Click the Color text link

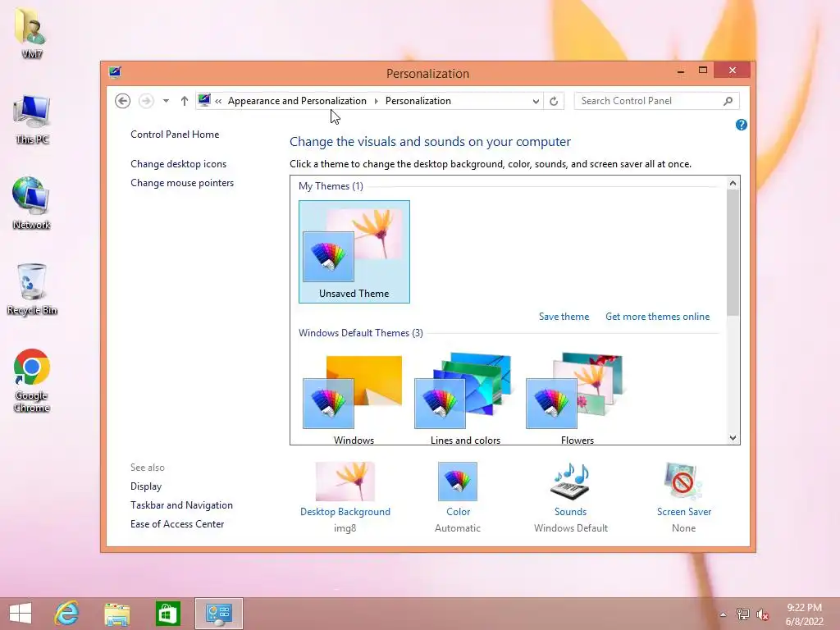[x=458, y=512]
